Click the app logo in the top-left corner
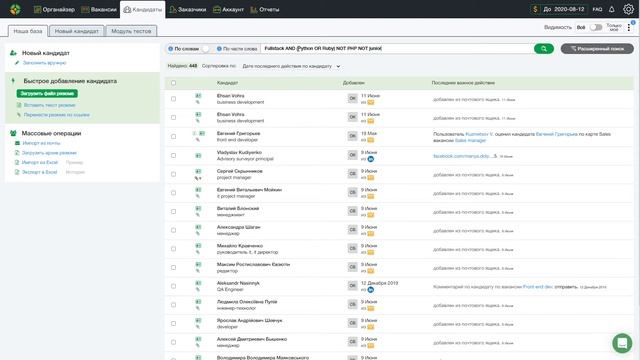The height and width of the screenshot is (360, 640). (15, 9)
